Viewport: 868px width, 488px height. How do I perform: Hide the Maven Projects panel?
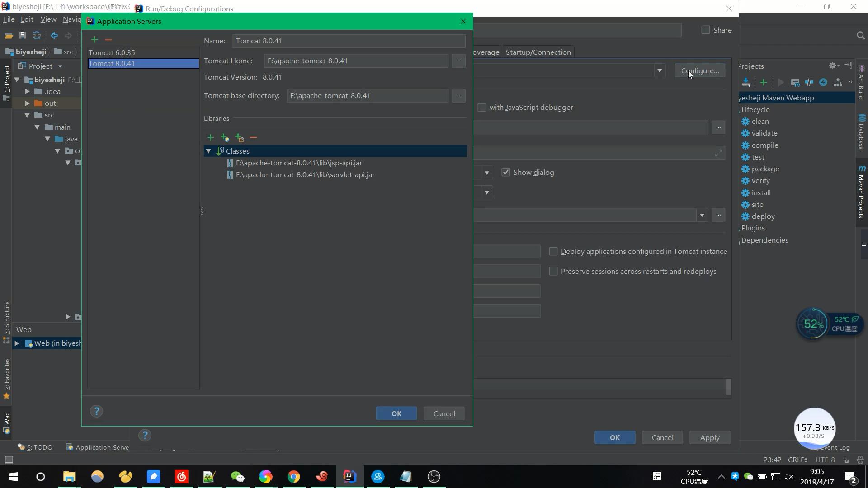(848, 66)
